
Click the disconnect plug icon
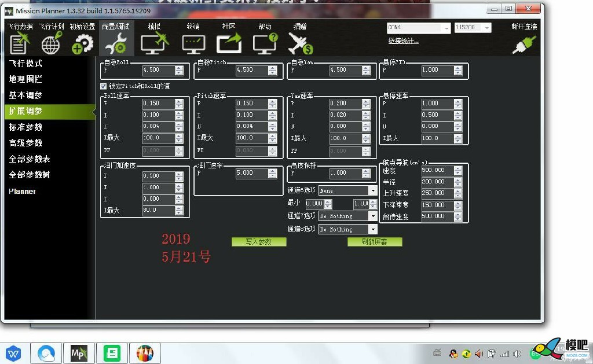coord(524,45)
